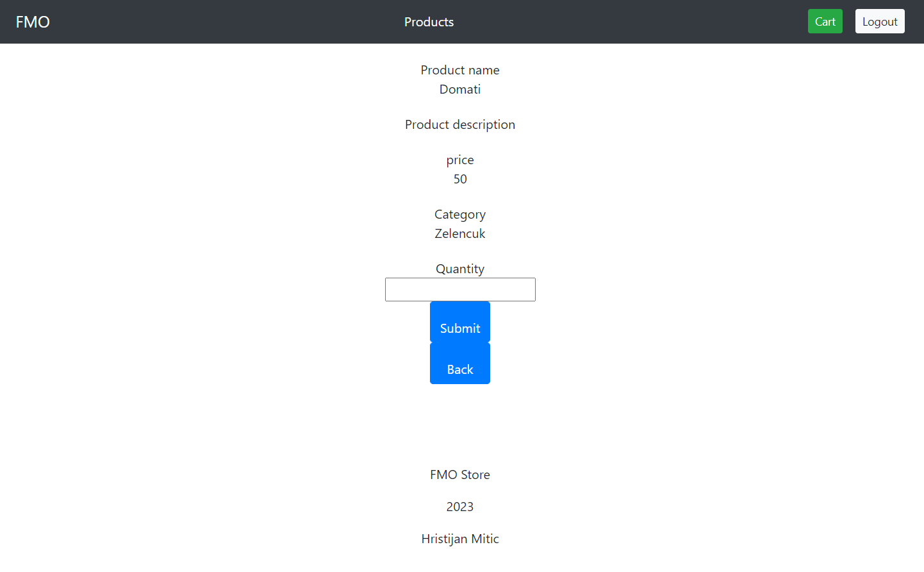Click the Quantity label text

tap(460, 269)
